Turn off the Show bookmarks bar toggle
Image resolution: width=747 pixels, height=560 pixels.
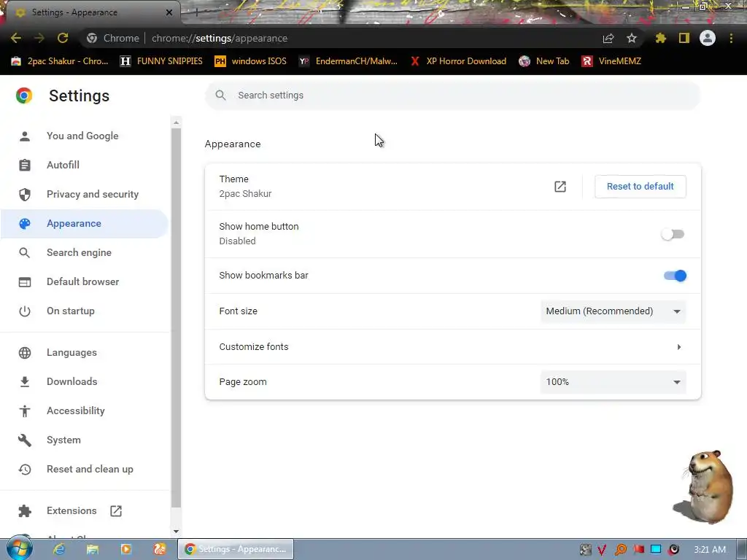tap(675, 276)
